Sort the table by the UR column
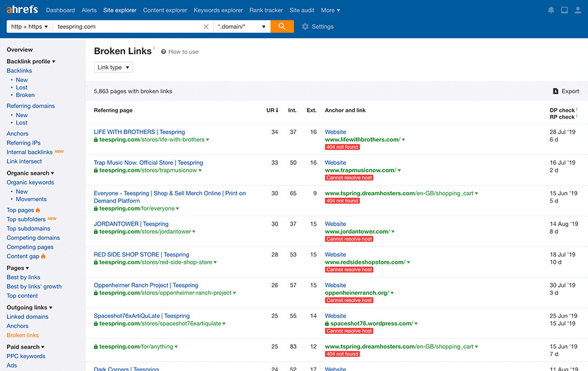The image size is (588, 371). (x=272, y=110)
